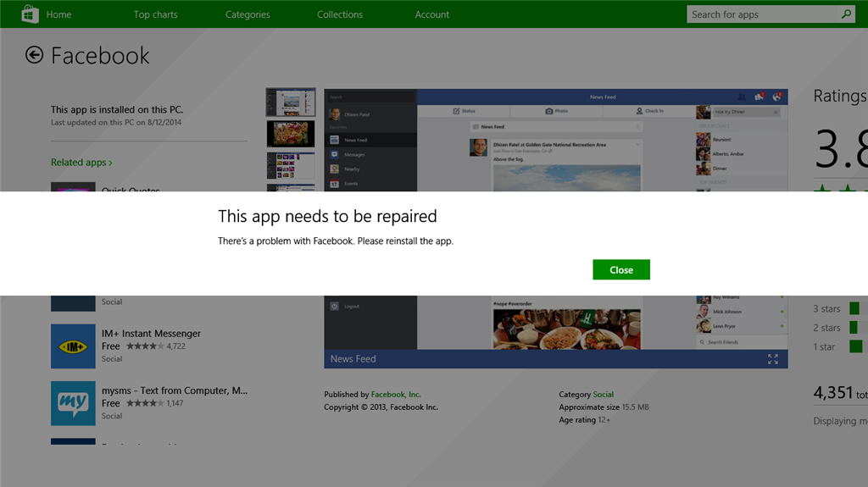This screenshot has width=868, height=487.
Task: Click the 3.8 average rating number
Action: (841, 148)
